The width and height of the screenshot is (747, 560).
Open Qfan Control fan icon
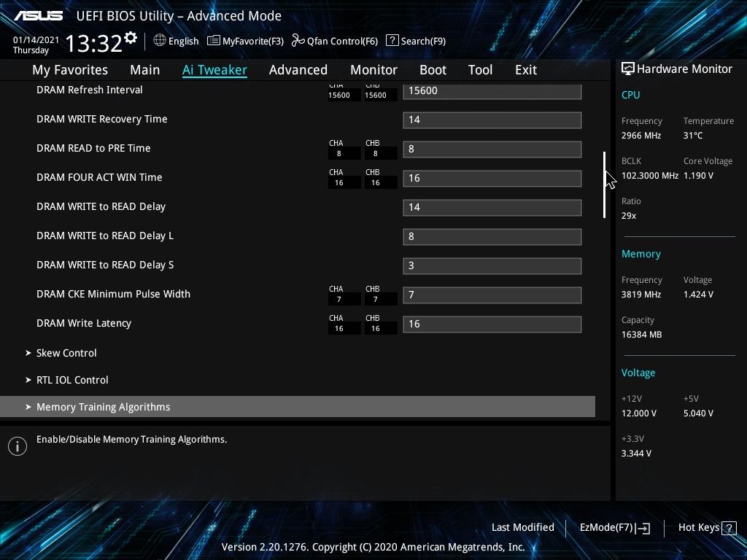(298, 41)
